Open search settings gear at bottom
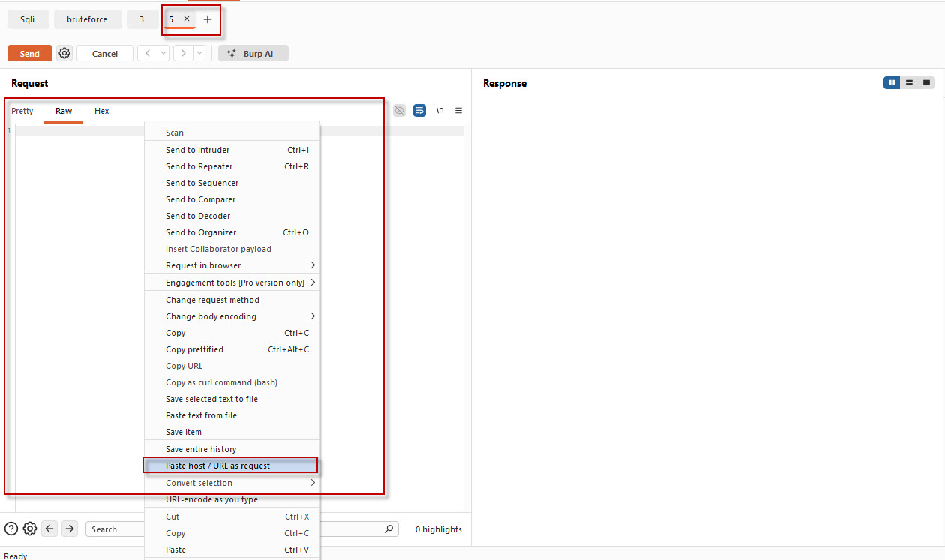 (30, 529)
